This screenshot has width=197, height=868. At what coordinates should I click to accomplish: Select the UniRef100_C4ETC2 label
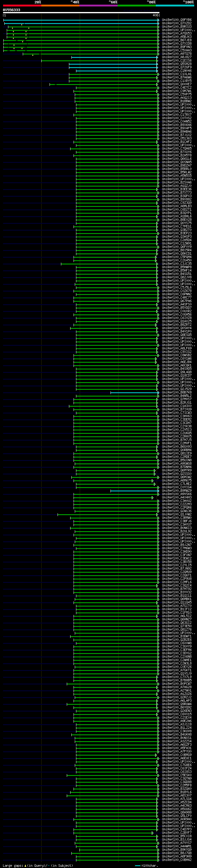coord(177,88)
